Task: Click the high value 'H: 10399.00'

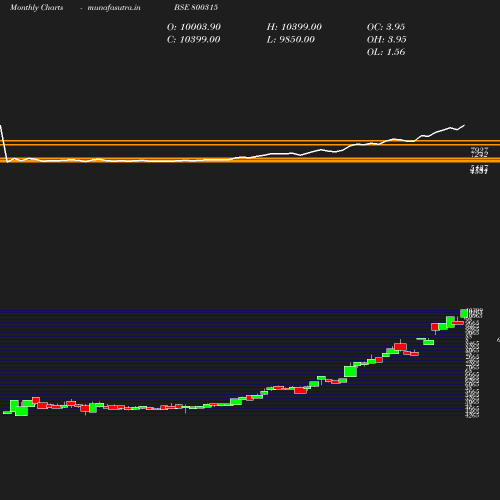Action: 294,27
